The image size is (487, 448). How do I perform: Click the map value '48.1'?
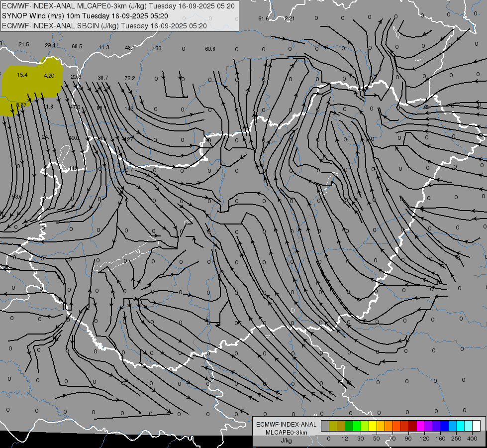(130, 48)
